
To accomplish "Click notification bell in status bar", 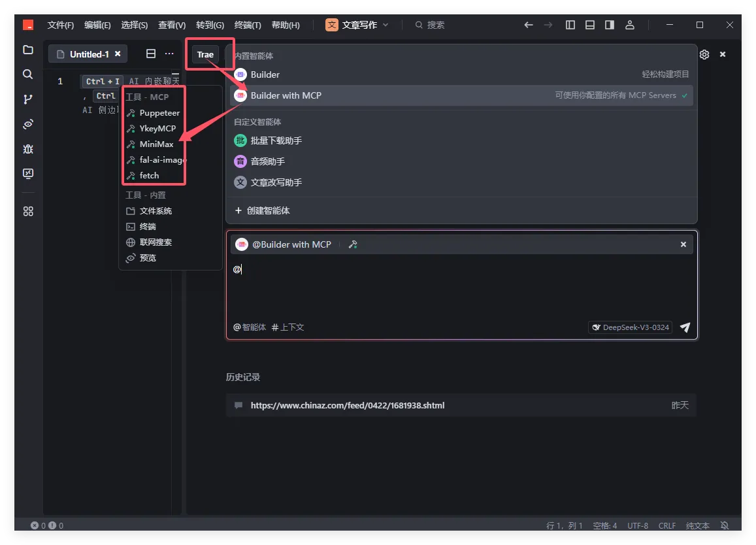I will click(724, 525).
